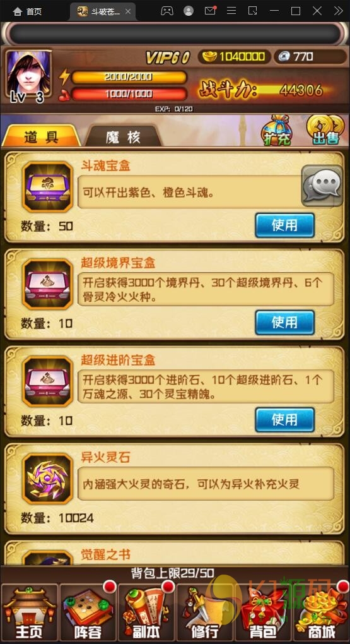350x644 pixels.
Task: Select the 道具 tab
Action: pyautogui.click(x=41, y=136)
